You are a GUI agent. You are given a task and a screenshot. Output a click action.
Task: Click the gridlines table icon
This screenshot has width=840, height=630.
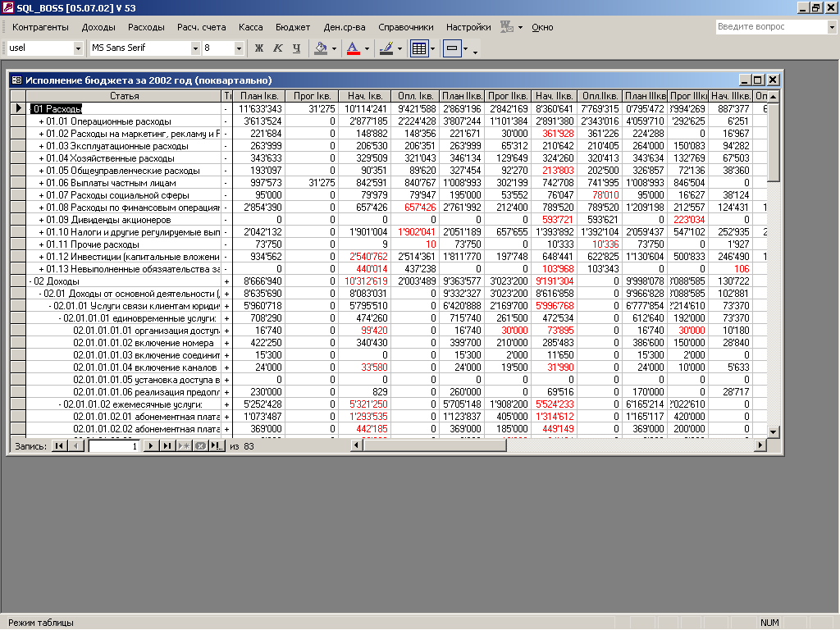pyautogui.click(x=418, y=48)
